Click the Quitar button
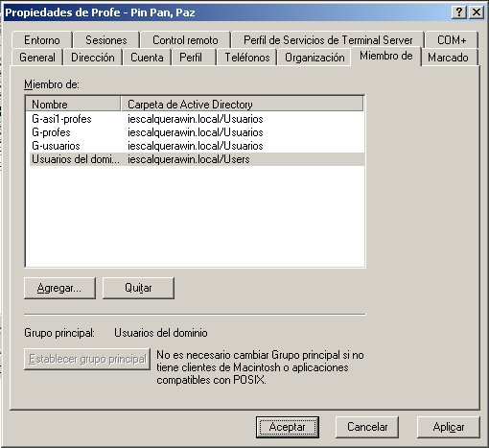This screenshot has height=448, width=489. pyautogui.click(x=138, y=288)
